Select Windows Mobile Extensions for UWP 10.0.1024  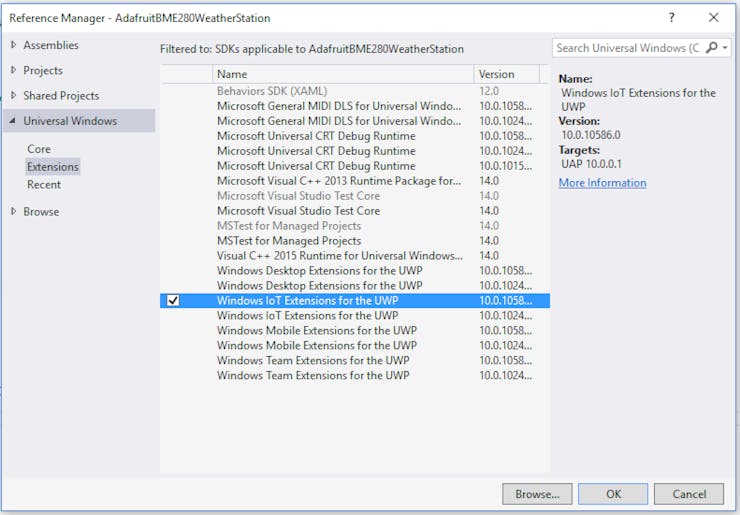pos(355,345)
